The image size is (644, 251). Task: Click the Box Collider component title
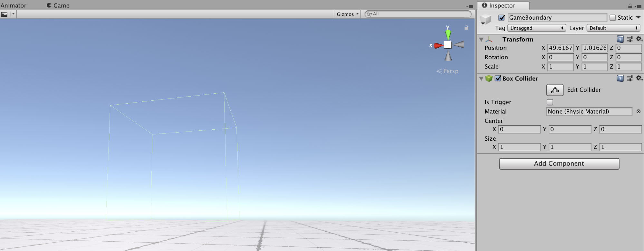(x=520, y=79)
